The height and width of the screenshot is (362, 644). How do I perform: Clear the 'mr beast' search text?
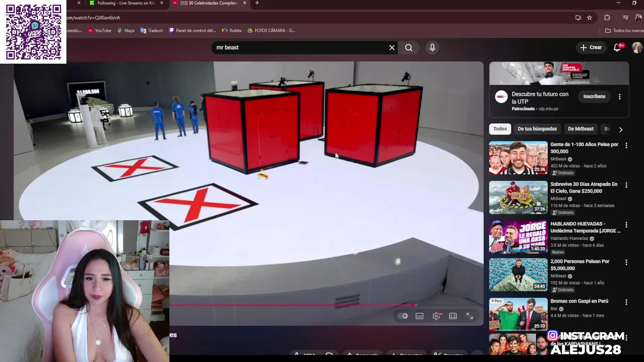coord(392,47)
